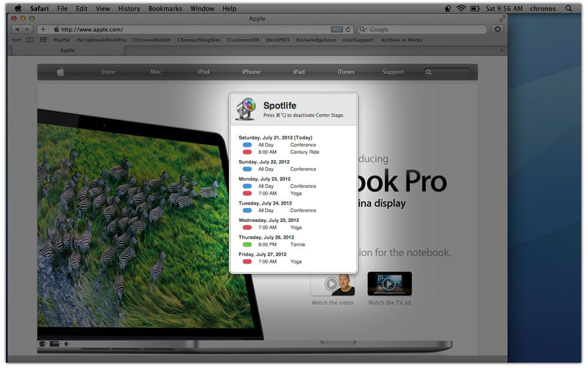Screen dimensions: 588x368
Task: Click the Wi-Fi status icon
Action: (x=461, y=8)
